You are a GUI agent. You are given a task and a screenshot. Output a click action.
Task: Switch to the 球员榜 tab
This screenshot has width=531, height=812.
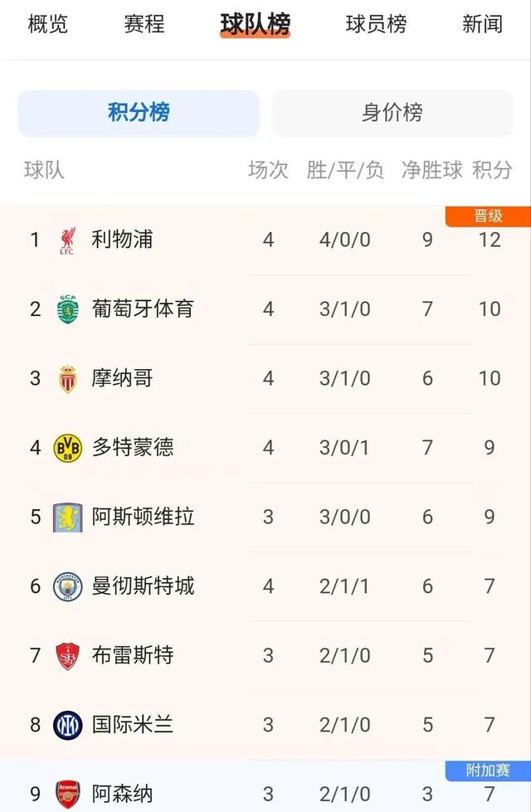tap(372, 25)
